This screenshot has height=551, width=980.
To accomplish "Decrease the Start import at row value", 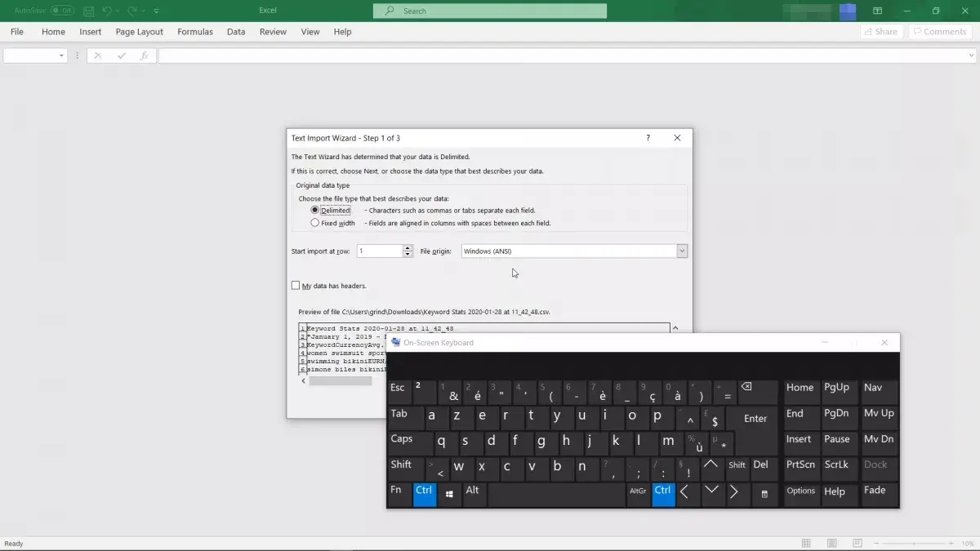I will [x=408, y=255].
